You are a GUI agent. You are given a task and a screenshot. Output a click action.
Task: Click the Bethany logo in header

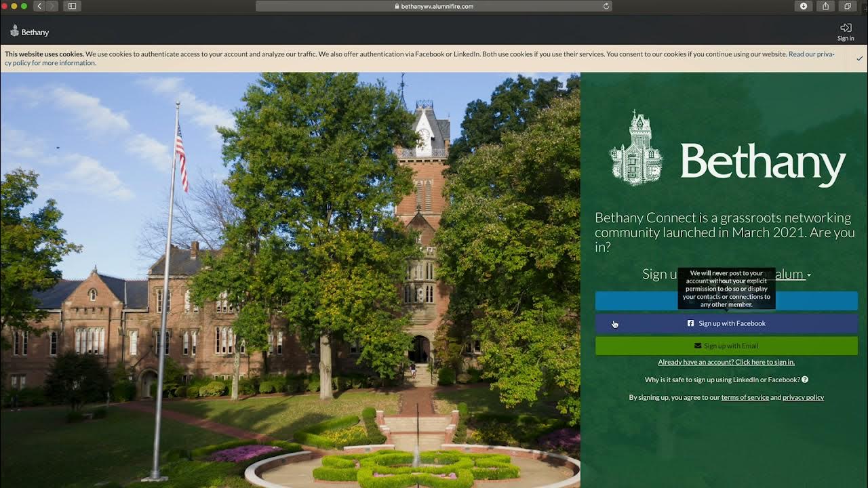point(30,31)
